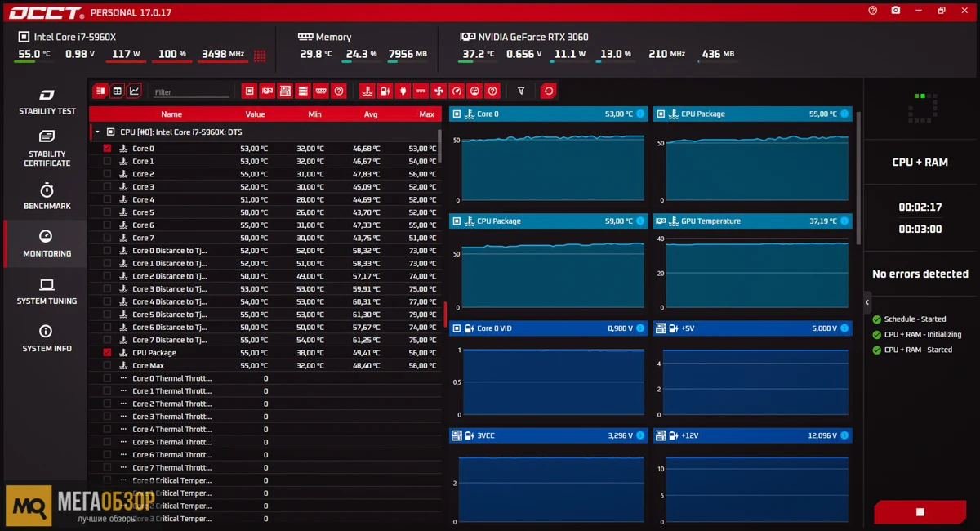Uncheck the Core 0 sensor checkbox
Image resolution: width=980 pixels, height=531 pixels.
point(107,149)
